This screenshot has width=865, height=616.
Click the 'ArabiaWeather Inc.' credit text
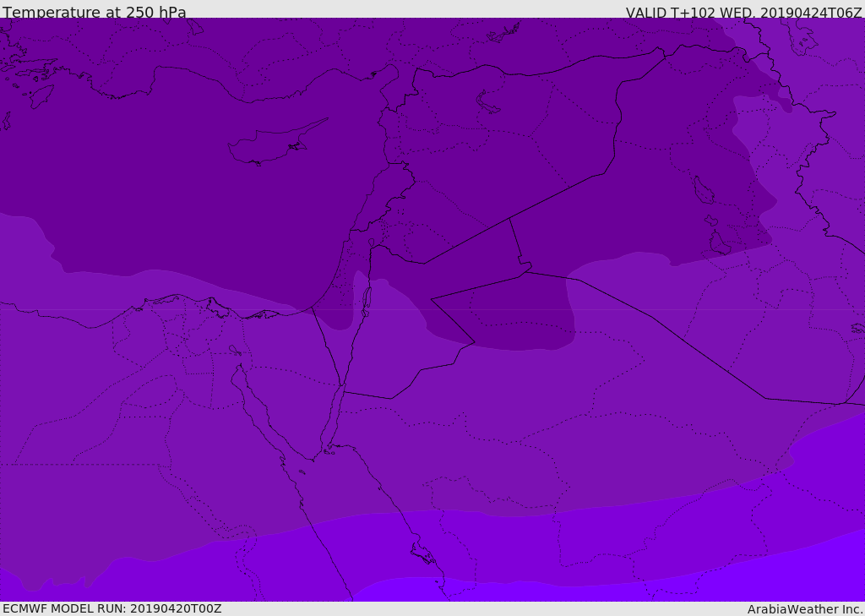click(x=804, y=609)
